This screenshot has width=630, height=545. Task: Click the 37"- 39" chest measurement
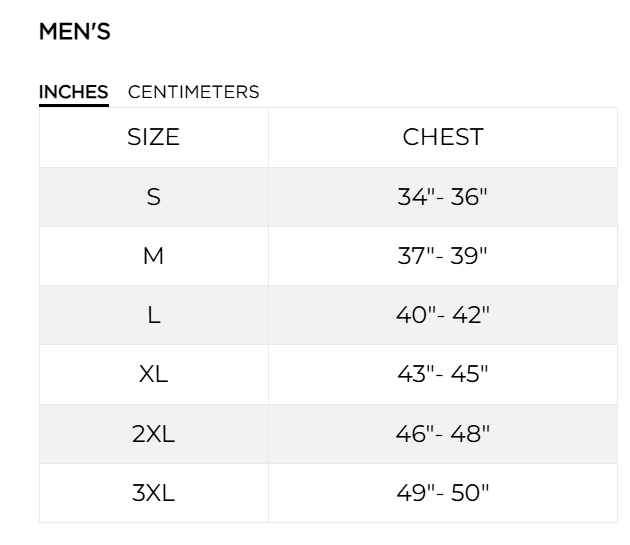click(442, 256)
